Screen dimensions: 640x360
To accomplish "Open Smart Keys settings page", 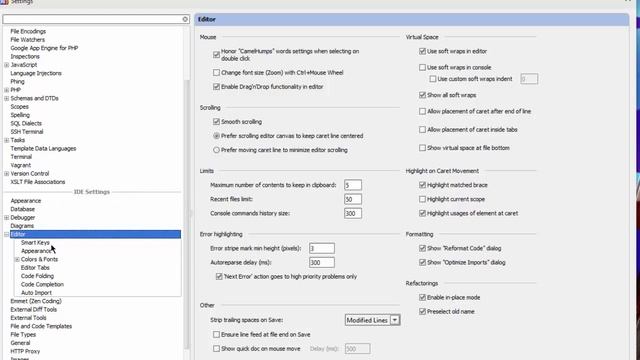I will [35, 242].
